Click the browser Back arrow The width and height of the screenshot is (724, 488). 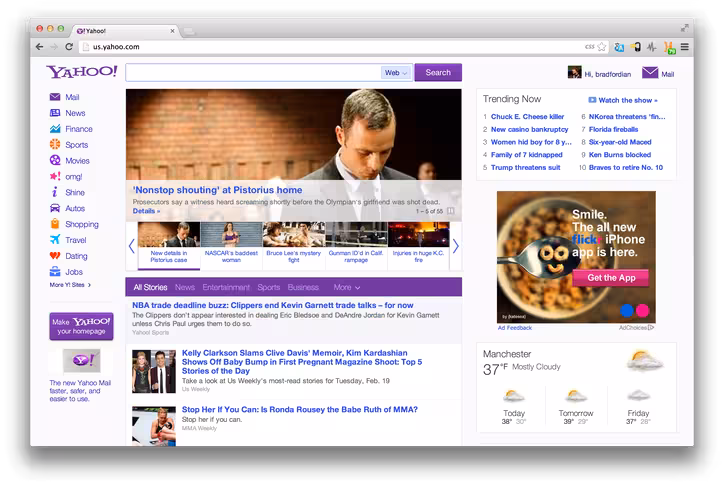pos(40,47)
